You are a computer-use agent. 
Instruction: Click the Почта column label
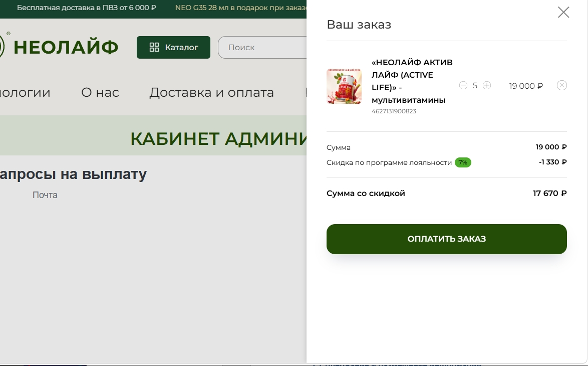[45, 195]
